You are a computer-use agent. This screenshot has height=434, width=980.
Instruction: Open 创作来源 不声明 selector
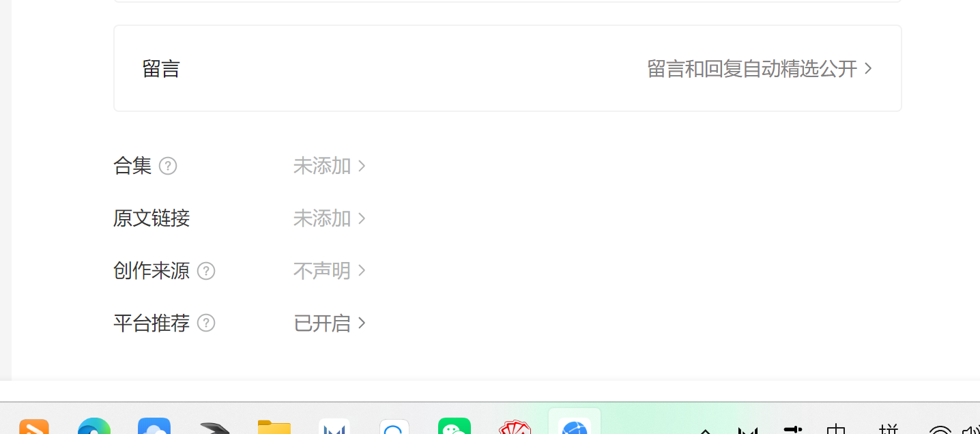(330, 271)
